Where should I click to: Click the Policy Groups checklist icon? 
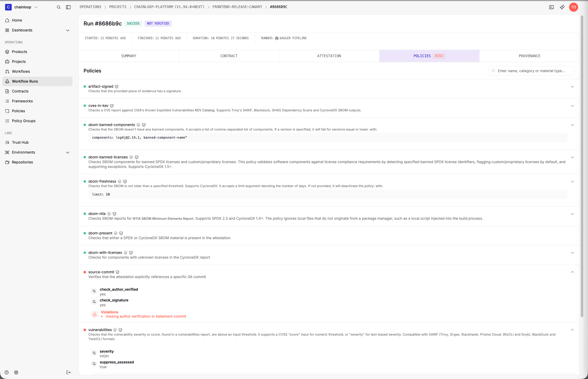[7, 121]
